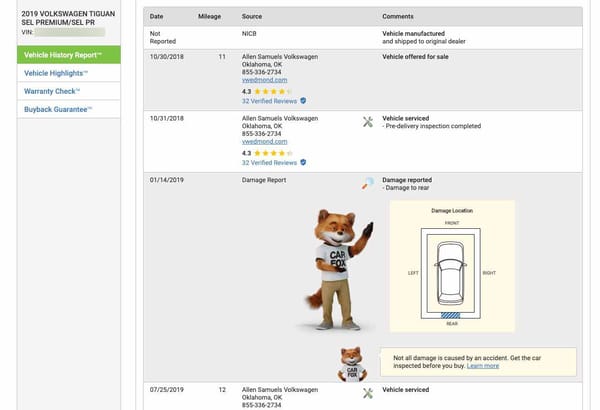This screenshot has height=410, width=600.
Task: Click the small Car Fox mascot icon
Action: (x=352, y=364)
